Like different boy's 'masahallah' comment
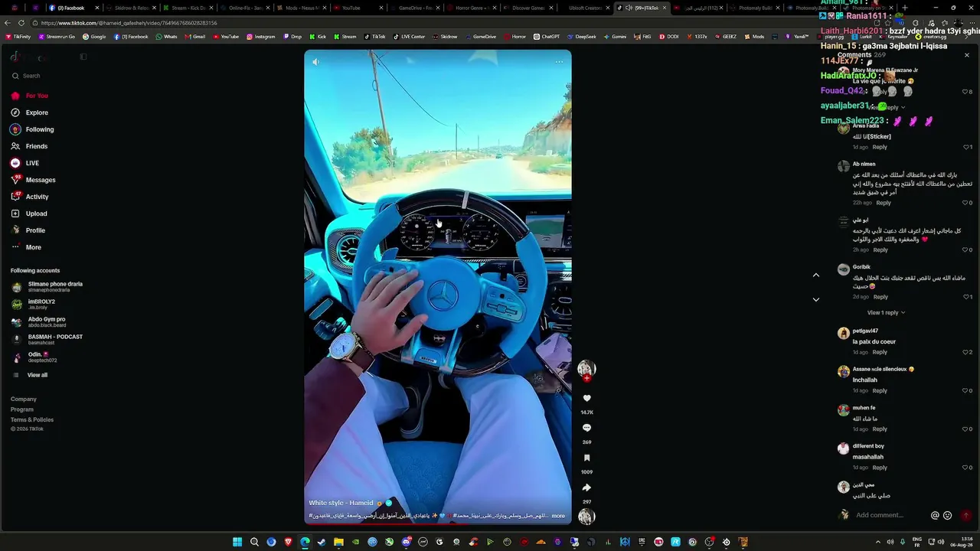Viewport: 980px width, 551px height. 967,467
